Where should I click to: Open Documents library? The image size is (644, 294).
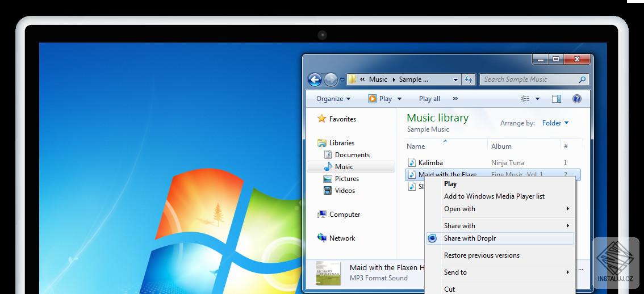pos(353,155)
